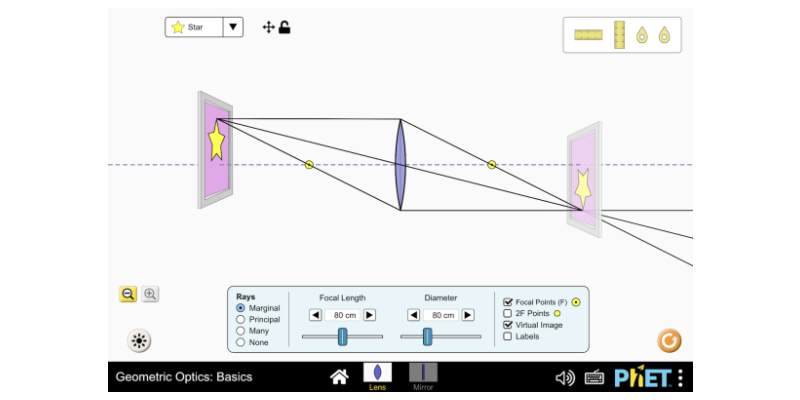
Task: Go to the home screen
Action: pos(339,377)
